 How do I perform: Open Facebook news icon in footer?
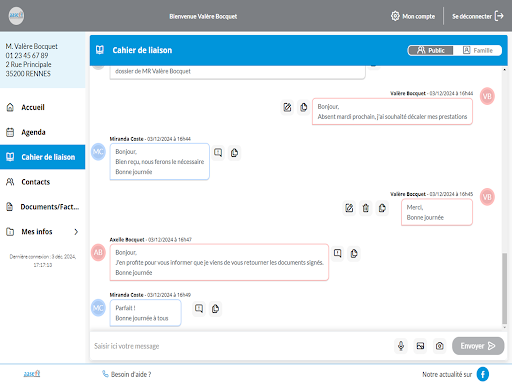tap(483, 374)
